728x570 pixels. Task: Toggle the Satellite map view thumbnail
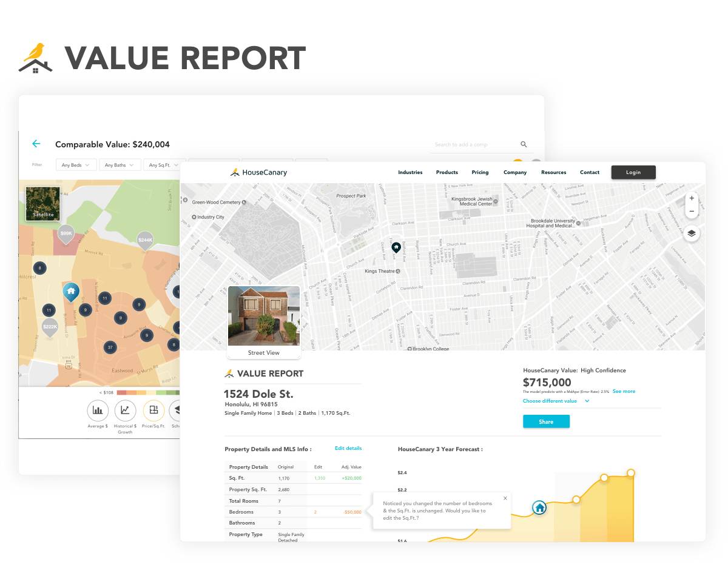[43, 203]
